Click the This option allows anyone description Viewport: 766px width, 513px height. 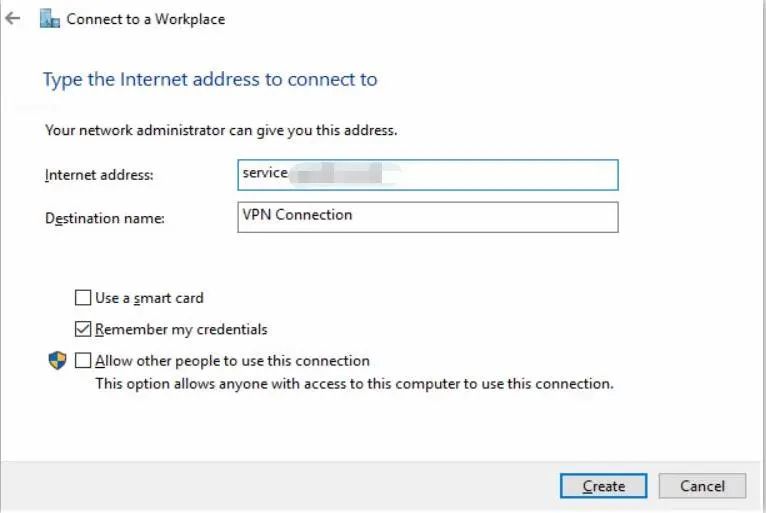[354, 384]
